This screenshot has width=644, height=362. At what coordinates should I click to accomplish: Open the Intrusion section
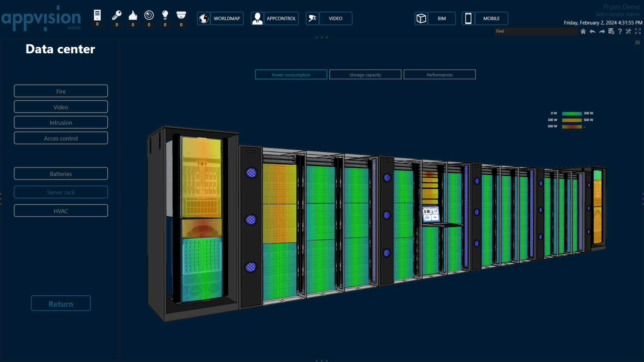[x=61, y=123]
